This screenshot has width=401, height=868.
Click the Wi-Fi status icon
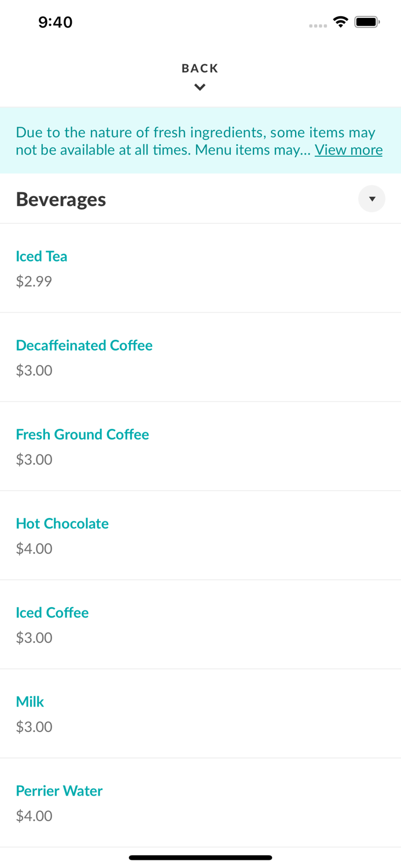pyautogui.click(x=340, y=22)
